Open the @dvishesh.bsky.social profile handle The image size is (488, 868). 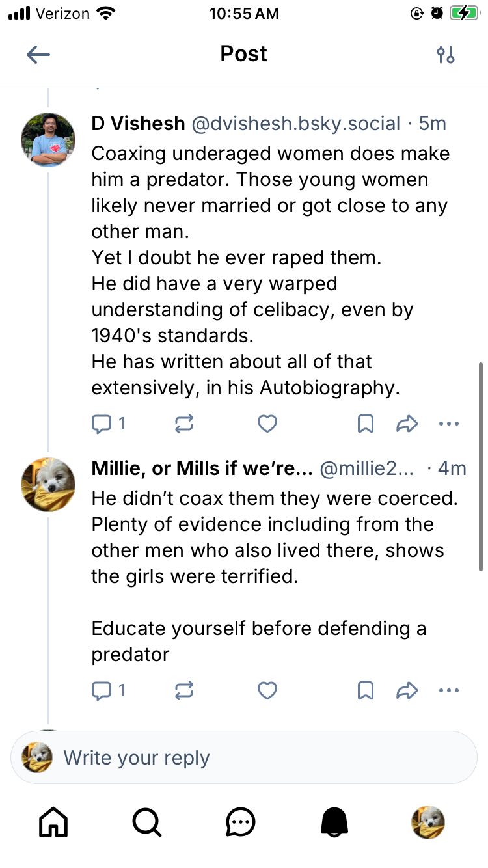point(295,124)
